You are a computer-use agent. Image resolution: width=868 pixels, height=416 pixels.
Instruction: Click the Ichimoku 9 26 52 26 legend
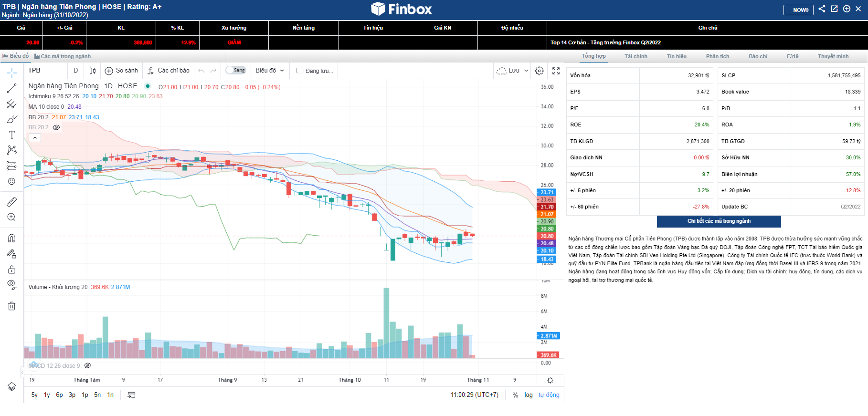[53, 96]
